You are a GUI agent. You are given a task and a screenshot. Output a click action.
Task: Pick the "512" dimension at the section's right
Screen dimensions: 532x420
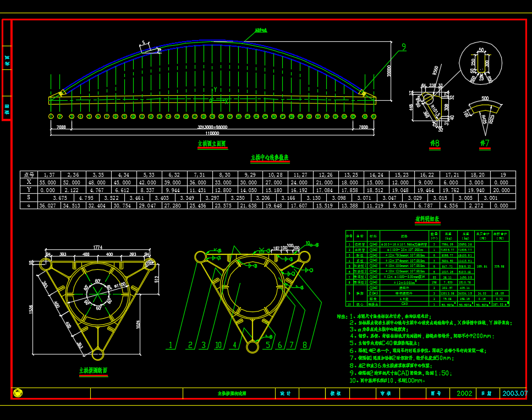pyautogui.click(x=156, y=279)
